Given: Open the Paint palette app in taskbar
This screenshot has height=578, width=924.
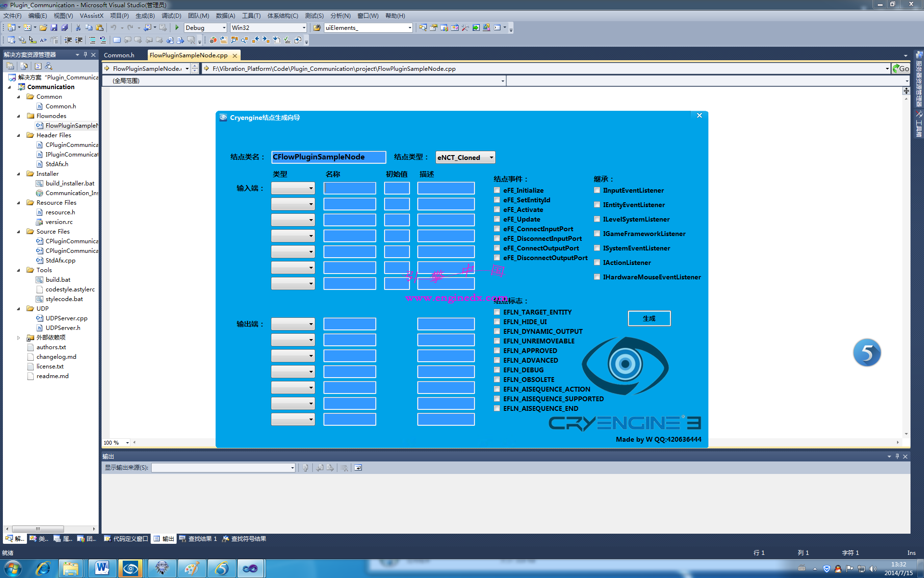Looking at the screenshot, I should 192,569.
